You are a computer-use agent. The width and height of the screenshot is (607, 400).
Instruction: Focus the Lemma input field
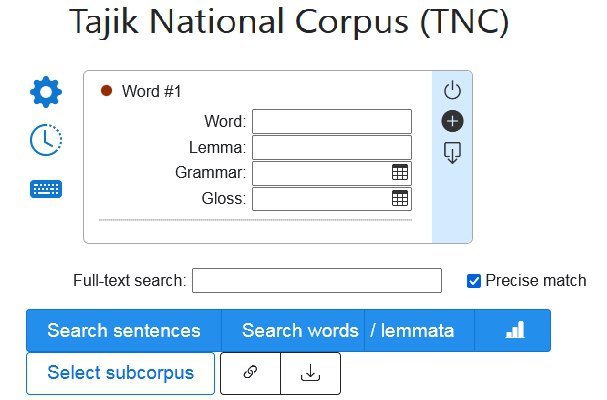click(x=332, y=148)
